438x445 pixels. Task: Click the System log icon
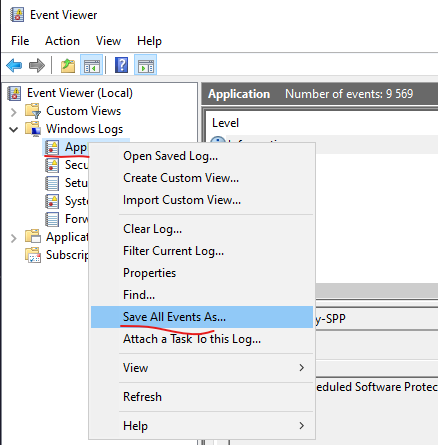pyautogui.click(x=52, y=201)
